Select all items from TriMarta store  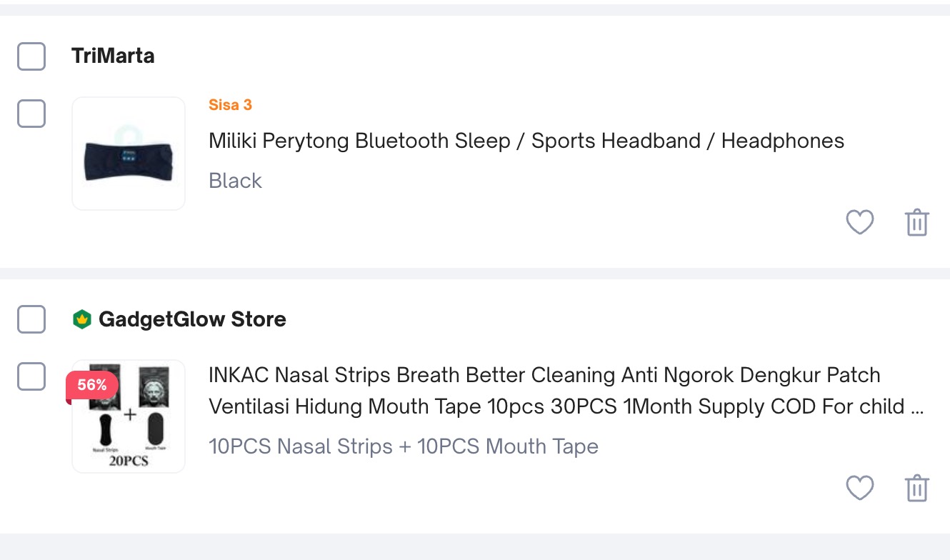point(31,56)
